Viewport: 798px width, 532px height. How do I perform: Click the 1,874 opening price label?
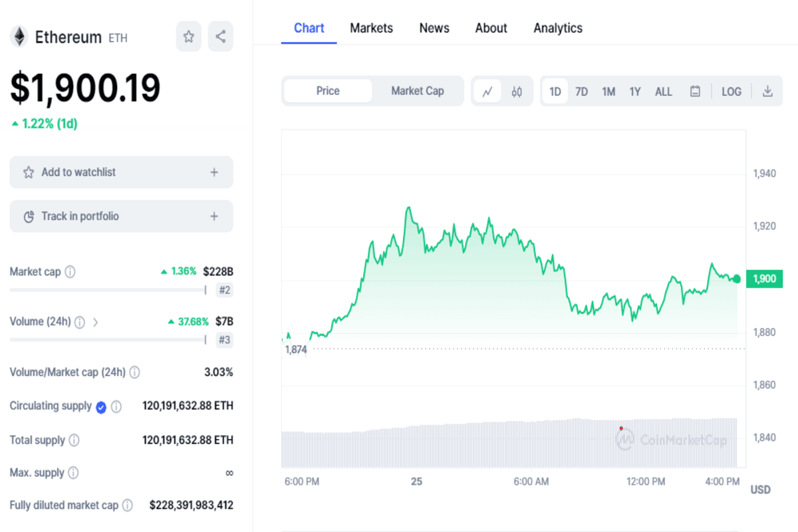click(x=296, y=349)
